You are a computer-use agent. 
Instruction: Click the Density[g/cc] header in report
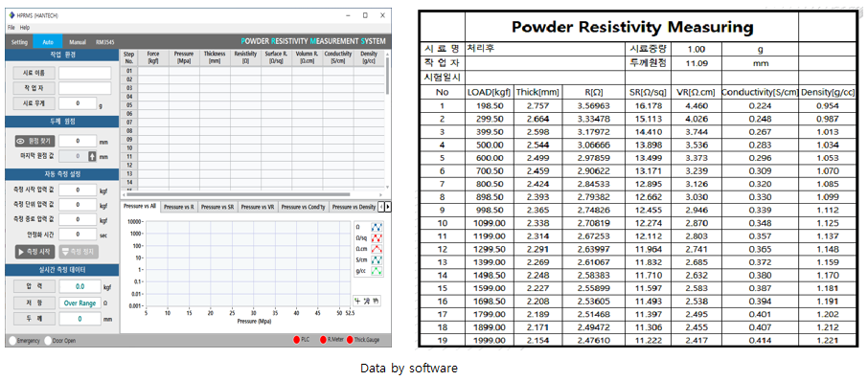click(827, 92)
